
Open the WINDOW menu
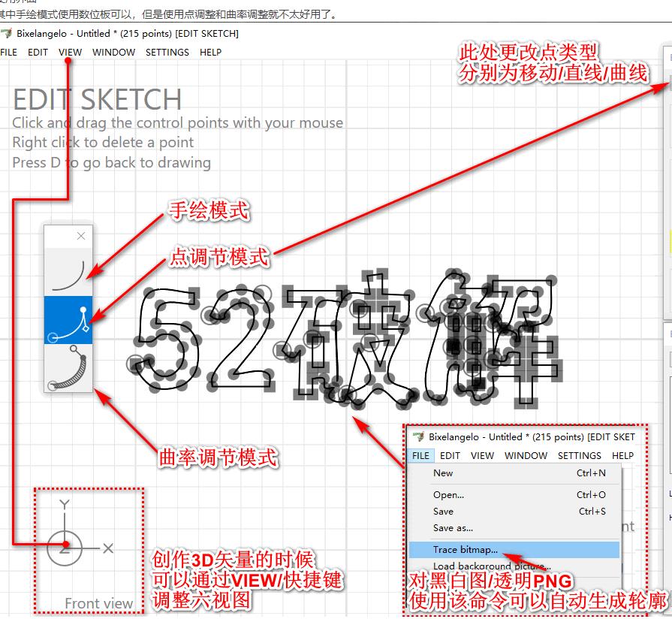113,53
